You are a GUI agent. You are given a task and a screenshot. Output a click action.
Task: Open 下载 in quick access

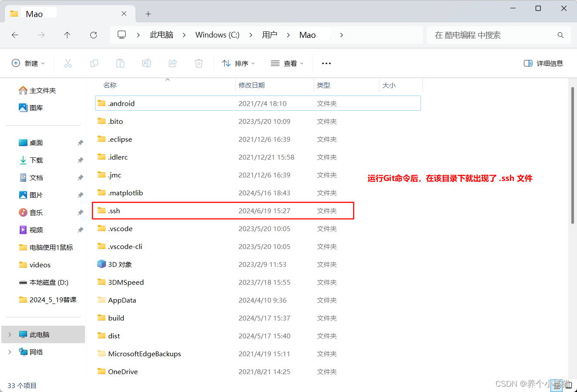point(31,160)
